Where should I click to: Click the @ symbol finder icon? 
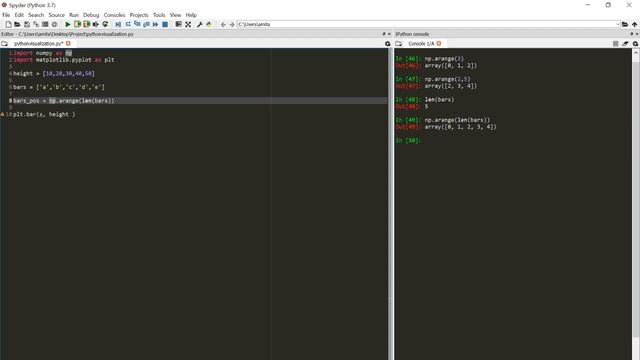coord(54,24)
